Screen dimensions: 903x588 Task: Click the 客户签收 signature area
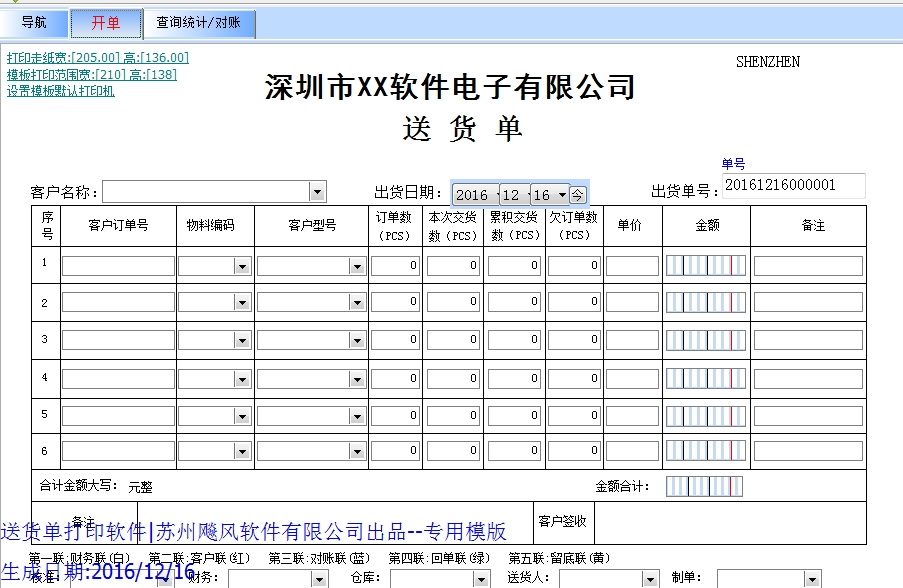(730, 522)
